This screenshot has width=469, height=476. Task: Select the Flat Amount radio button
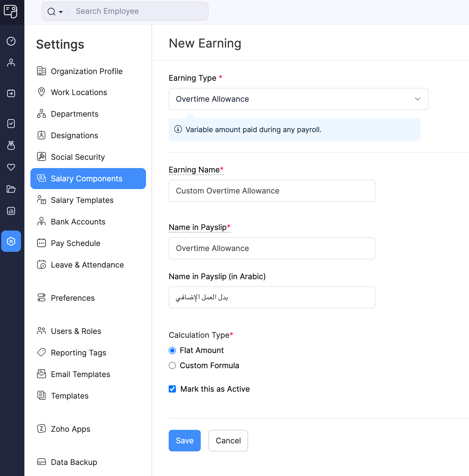click(x=172, y=350)
